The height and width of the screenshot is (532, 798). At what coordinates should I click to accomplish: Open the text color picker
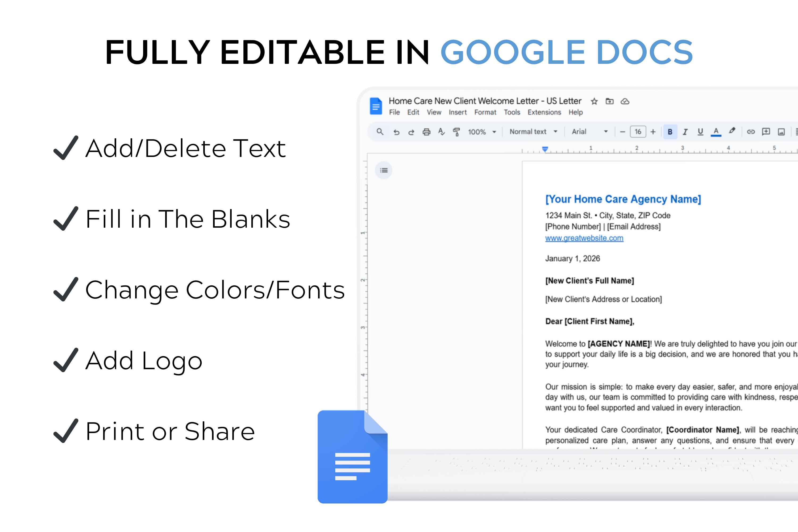pos(716,132)
